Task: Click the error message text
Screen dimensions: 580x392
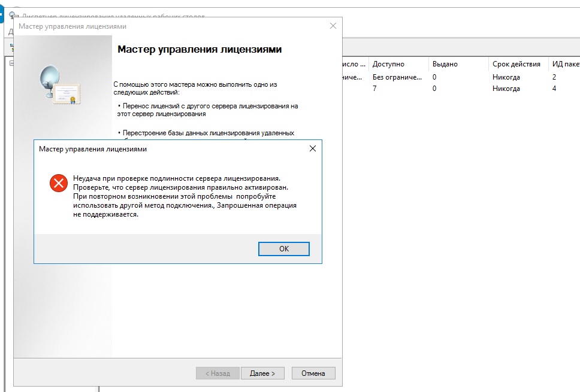Action: [185, 196]
